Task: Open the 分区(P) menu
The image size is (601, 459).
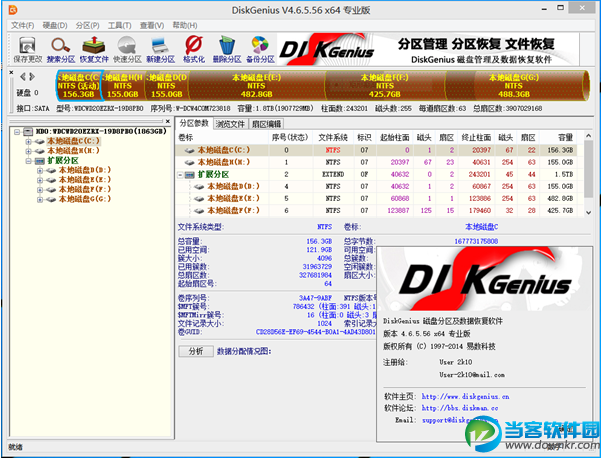Action: (x=87, y=26)
